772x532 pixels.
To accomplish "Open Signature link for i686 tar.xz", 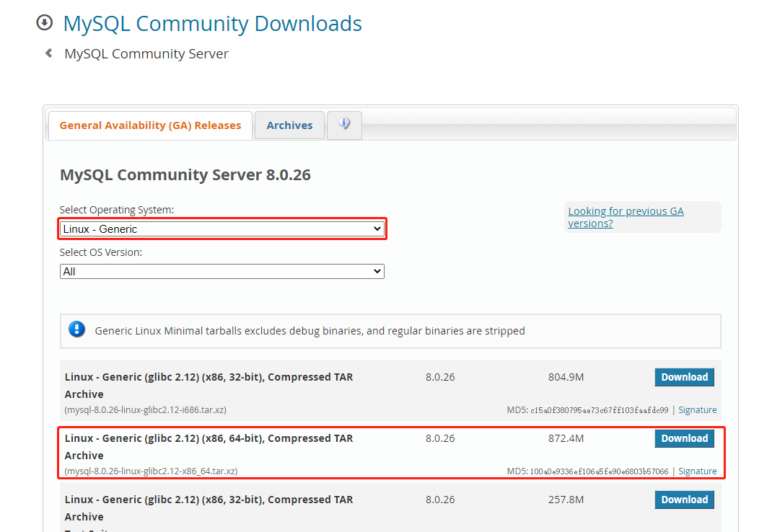I will tap(697, 410).
